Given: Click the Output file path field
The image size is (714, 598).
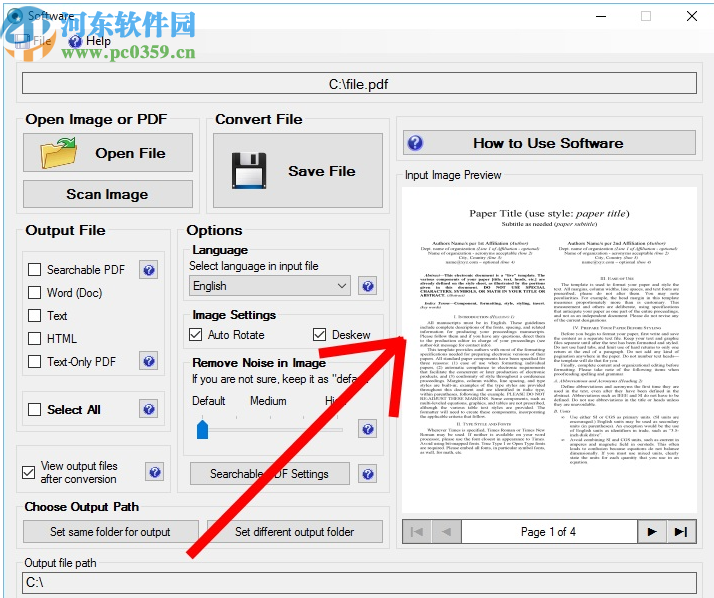Looking at the screenshot, I should click(x=359, y=583).
